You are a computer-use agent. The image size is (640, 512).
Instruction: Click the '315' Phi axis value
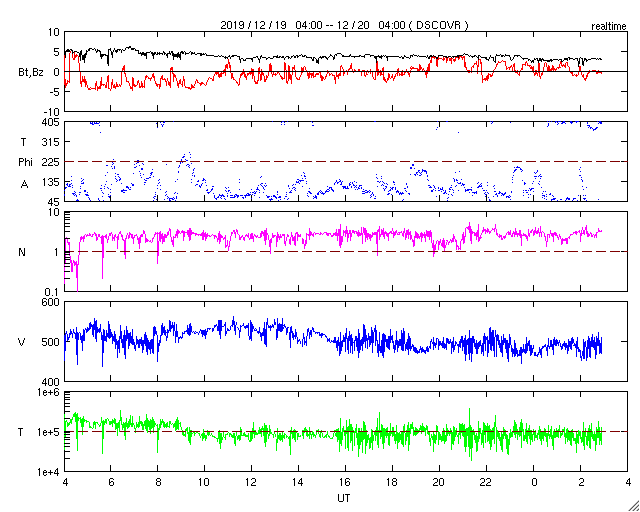(x=52, y=142)
